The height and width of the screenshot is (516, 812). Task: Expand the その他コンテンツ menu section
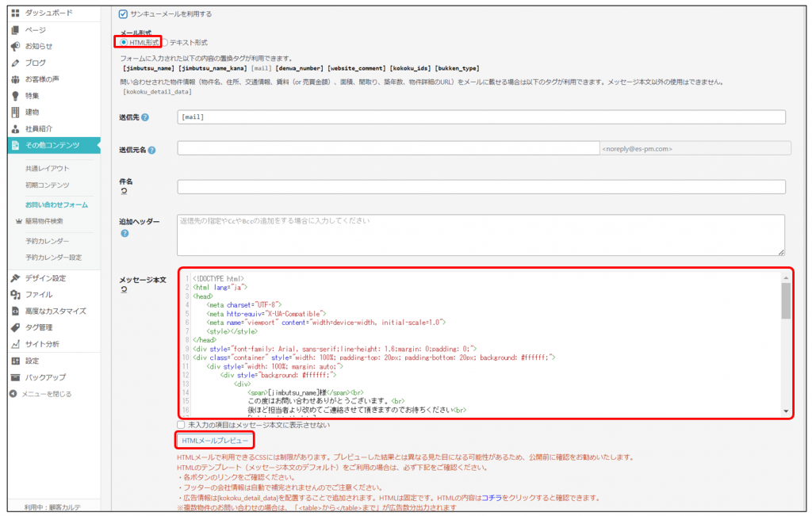point(52,145)
